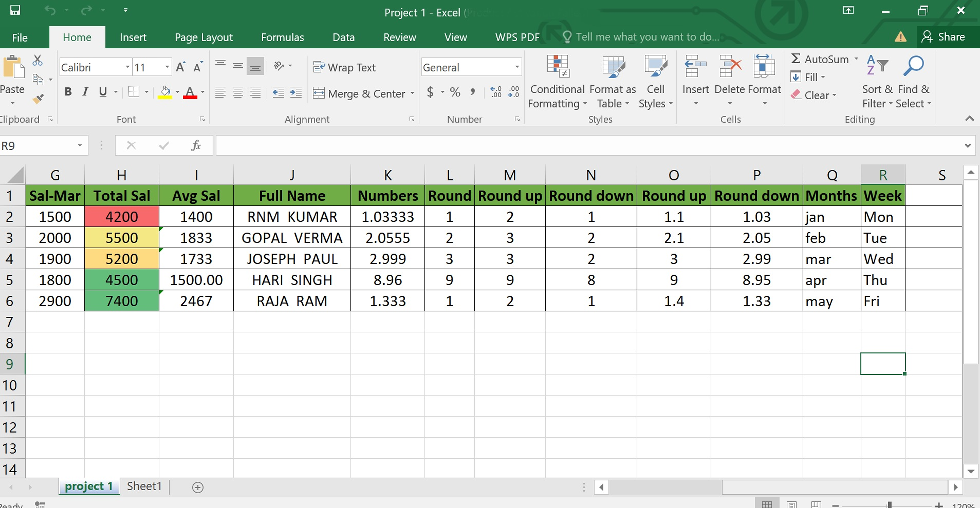
Task: Switch to the Formulas ribbon tab
Action: coord(282,37)
